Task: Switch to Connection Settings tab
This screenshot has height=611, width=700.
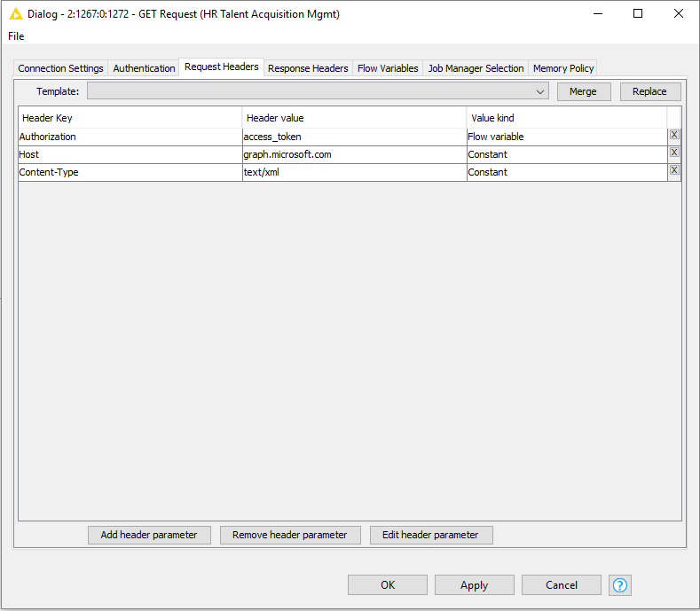Action: point(60,68)
